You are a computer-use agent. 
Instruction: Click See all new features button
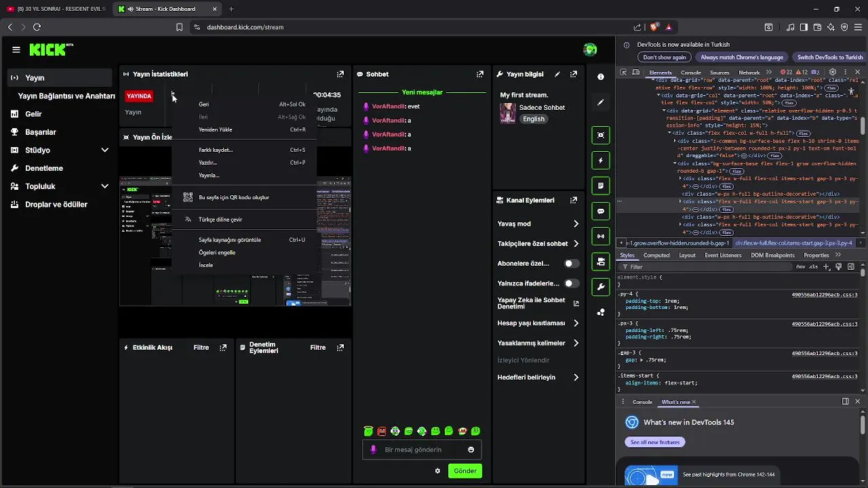[x=655, y=442]
